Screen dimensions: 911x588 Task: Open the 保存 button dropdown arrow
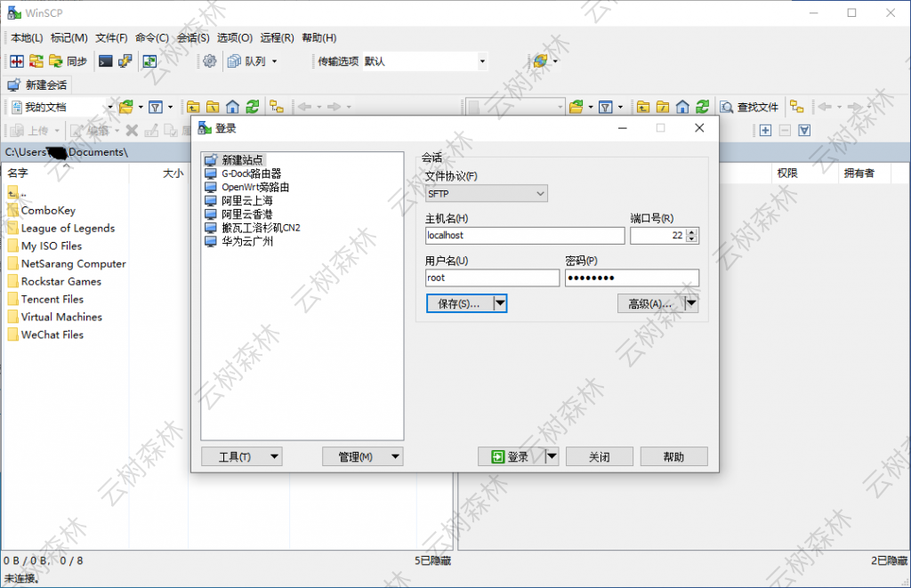pyautogui.click(x=500, y=303)
